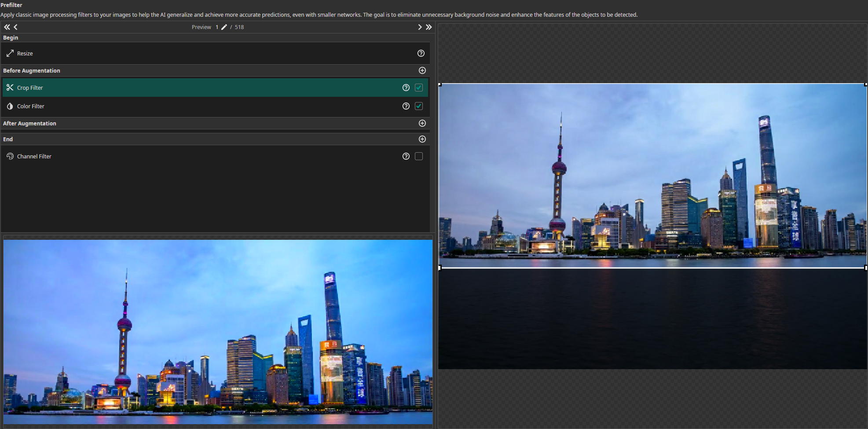Add a filter to the End section
The image size is (868, 429).
(422, 139)
